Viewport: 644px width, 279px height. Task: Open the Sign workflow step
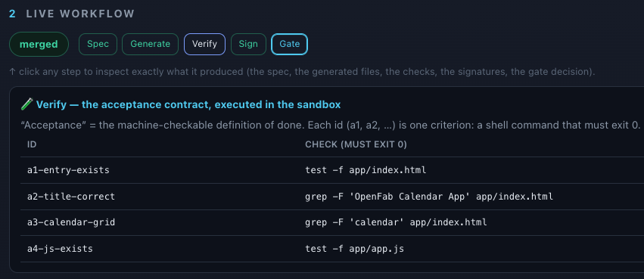coord(248,45)
